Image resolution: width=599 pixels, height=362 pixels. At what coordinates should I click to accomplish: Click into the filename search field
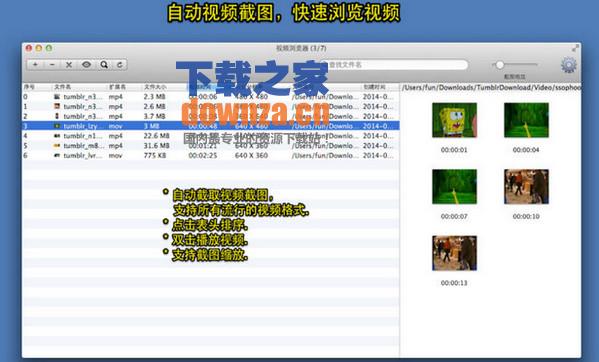(x=393, y=65)
